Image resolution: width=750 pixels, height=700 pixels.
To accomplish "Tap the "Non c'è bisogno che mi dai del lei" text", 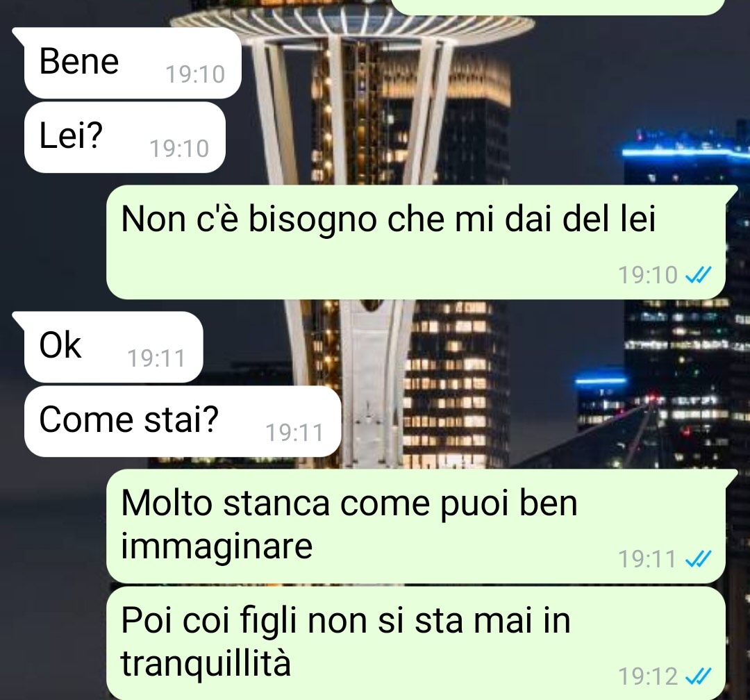I will tap(388, 219).
